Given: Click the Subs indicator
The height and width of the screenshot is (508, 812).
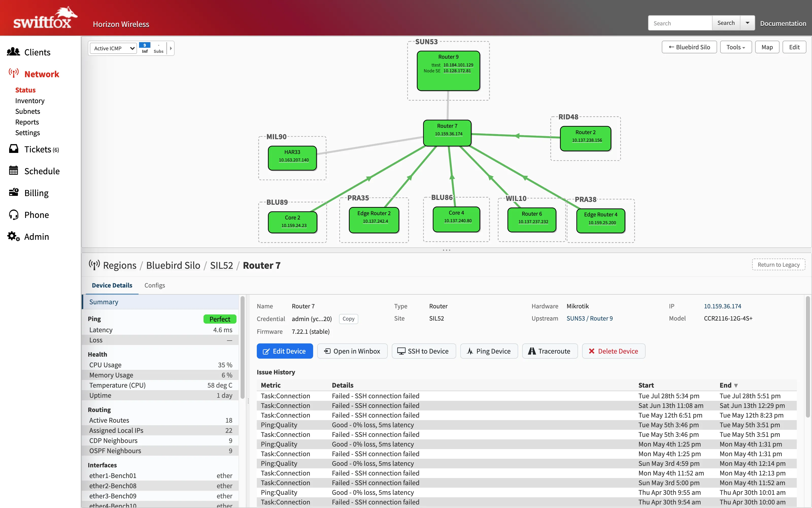Looking at the screenshot, I should tap(158, 48).
